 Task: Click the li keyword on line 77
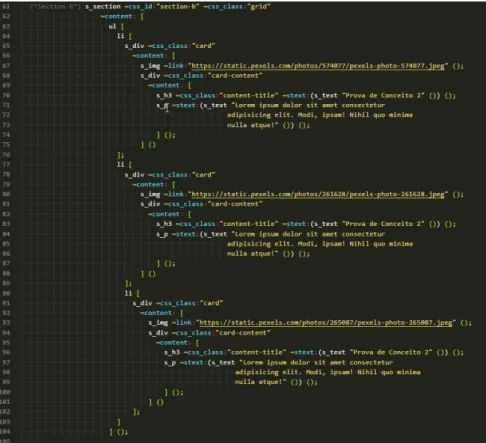(x=120, y=164)
